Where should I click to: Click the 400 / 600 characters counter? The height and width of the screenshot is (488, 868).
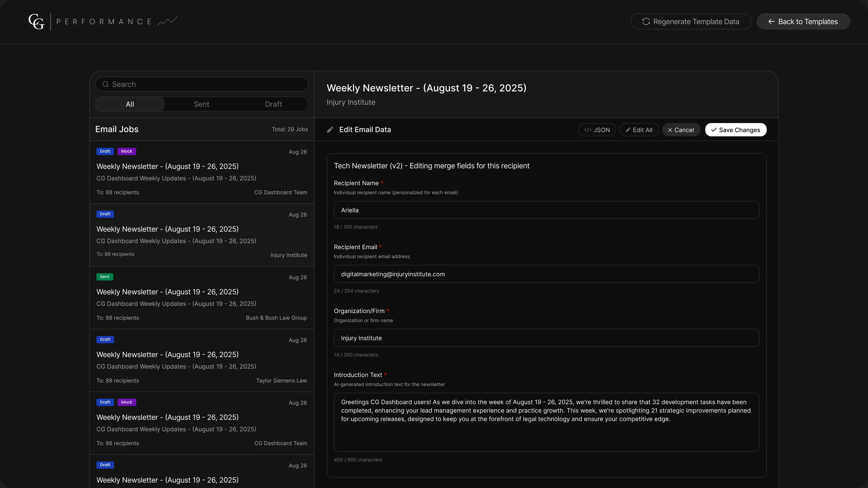coord(358,460)
